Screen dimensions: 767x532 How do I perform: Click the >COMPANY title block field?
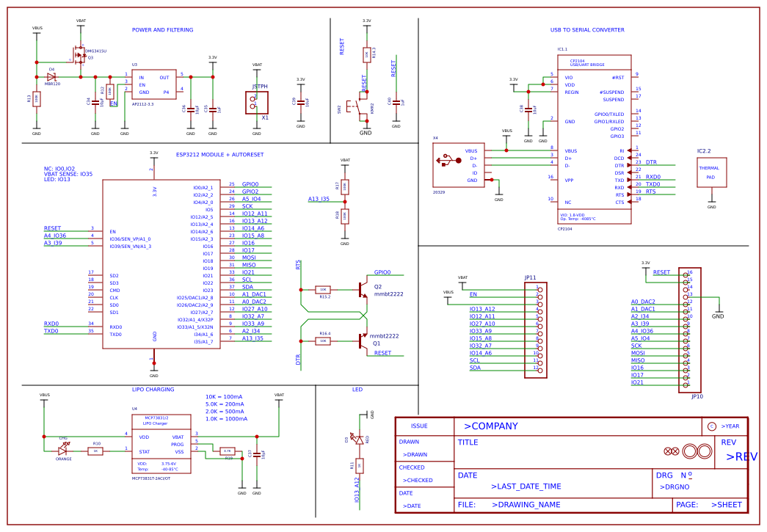point(490,426)
